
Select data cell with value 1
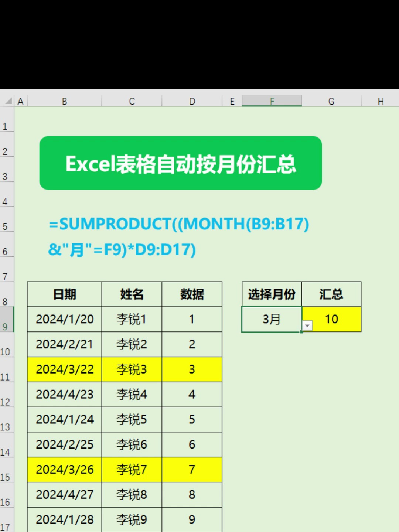coord(192,319)
